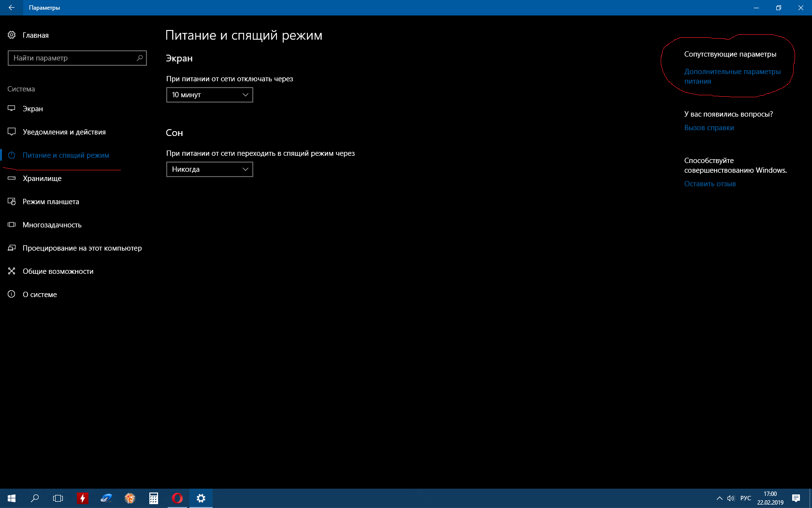Launch Opera browser from the taskbar
This screenshot has height=508, width=812.
177,498
